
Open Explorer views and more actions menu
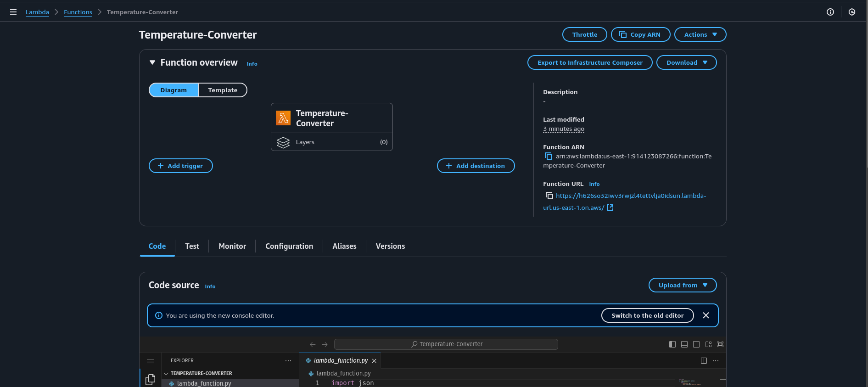tap(288, 361)
